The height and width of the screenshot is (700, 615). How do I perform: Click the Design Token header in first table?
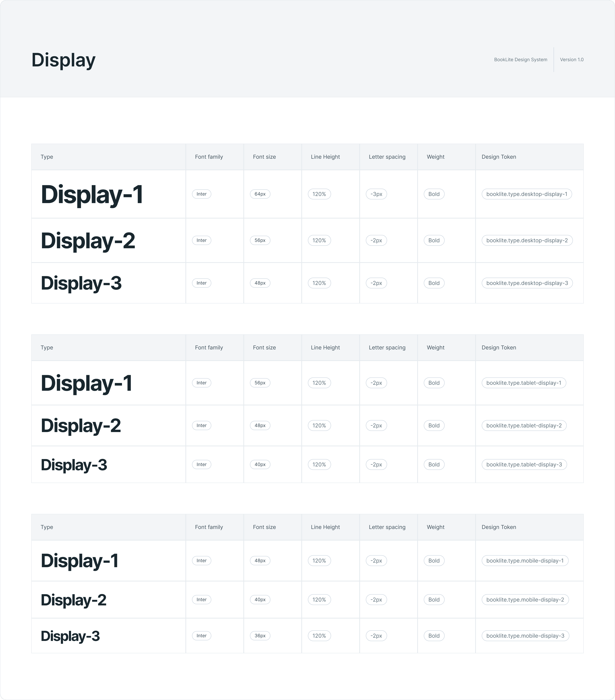[x=499, y=157]
